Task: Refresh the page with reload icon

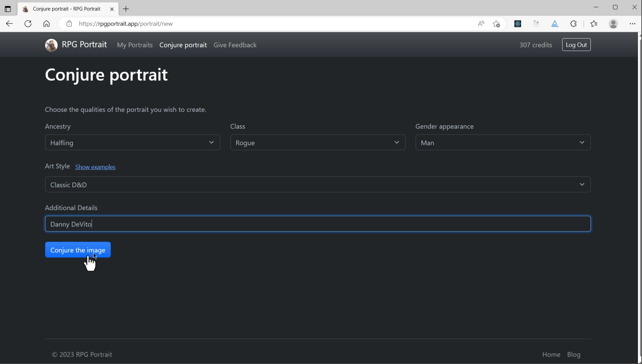Action: click(28, 24)
